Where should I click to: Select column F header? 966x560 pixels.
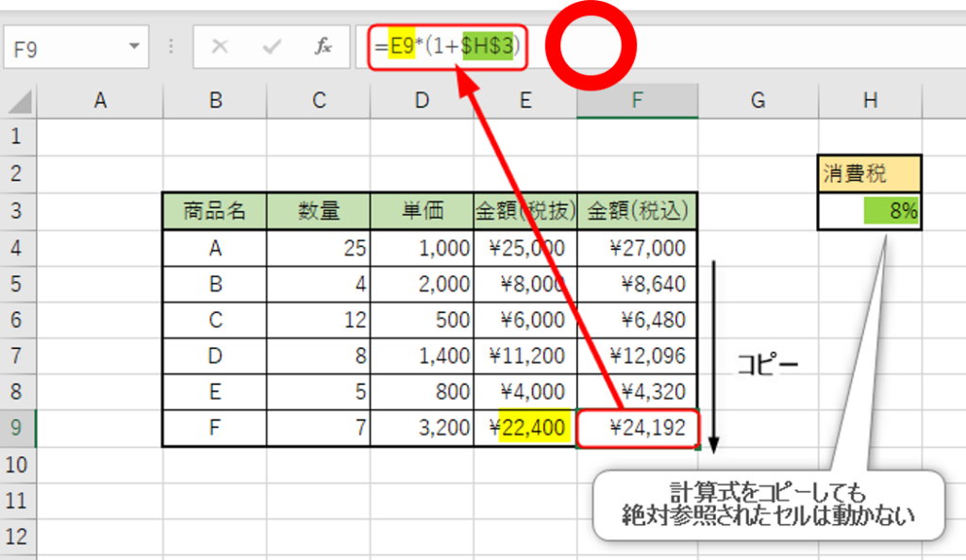pyautogui.click(x=637, y=100)
